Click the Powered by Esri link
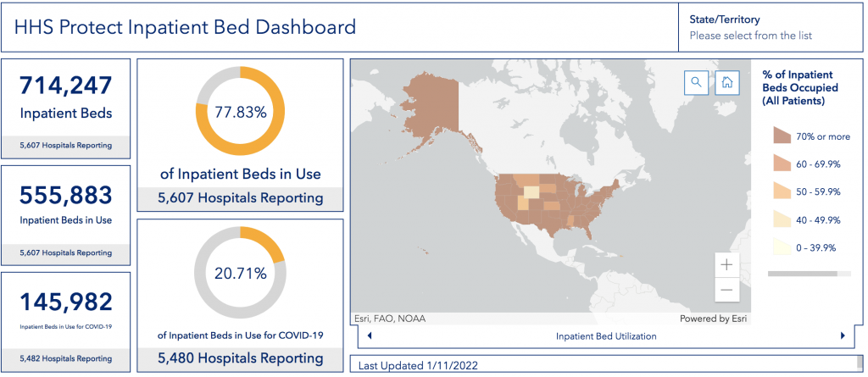Image resolution: width=868 pixels, height=377 pixels. tap(715, 319)
